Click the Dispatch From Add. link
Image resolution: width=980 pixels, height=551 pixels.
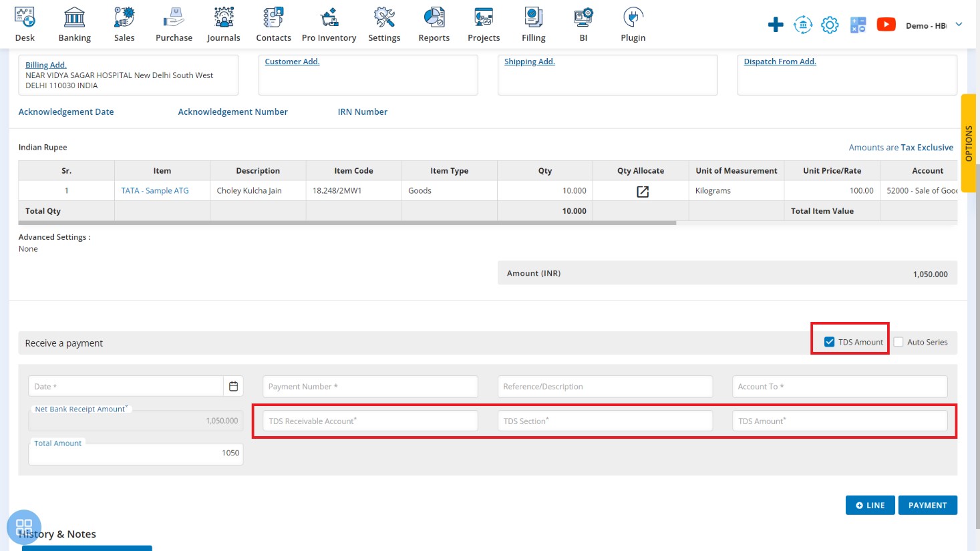click(x=780, y=61)
